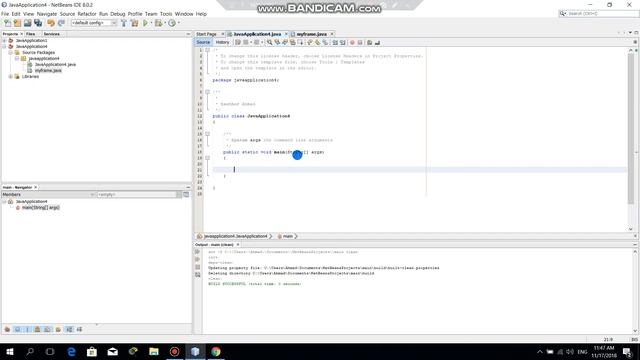Image resolution: width=640 pixels, height=360 pixels.
Task: Click the Undo arrow icon
Action: (51, 23)
